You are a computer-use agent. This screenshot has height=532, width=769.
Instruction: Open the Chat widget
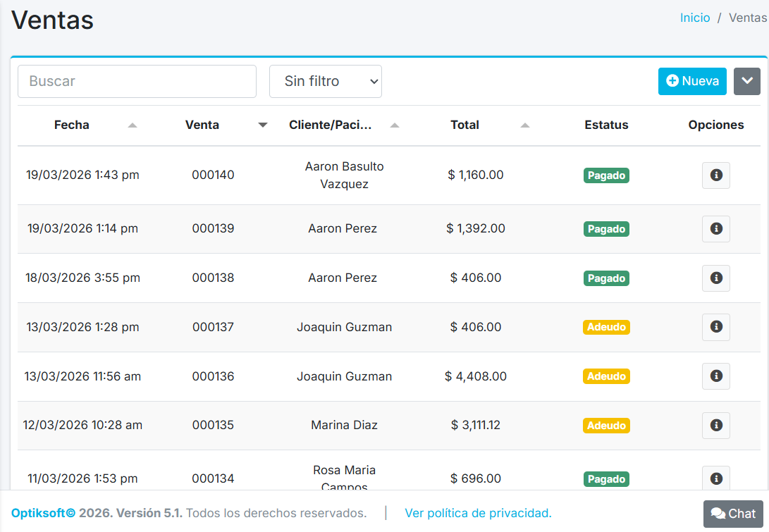pos(733,514)
